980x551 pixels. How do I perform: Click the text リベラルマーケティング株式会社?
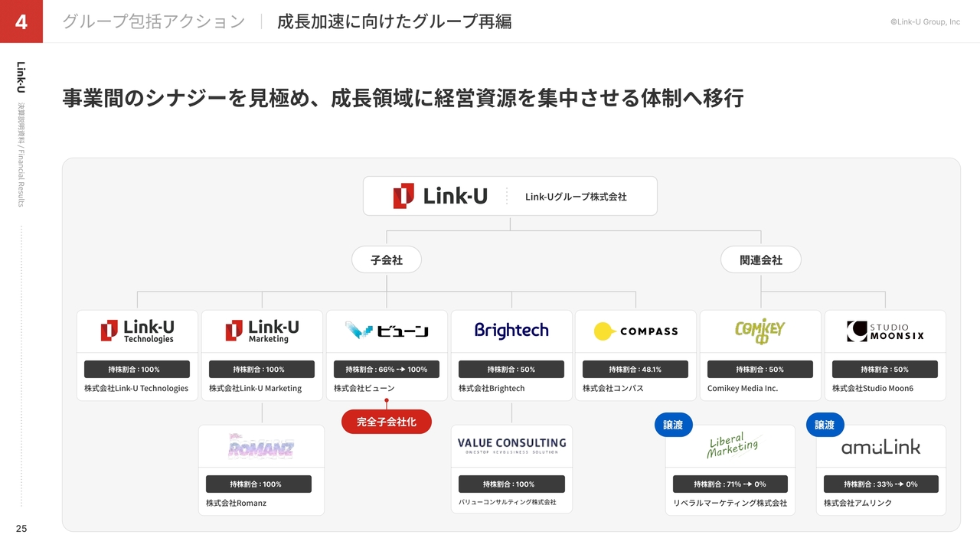(730, 504)
